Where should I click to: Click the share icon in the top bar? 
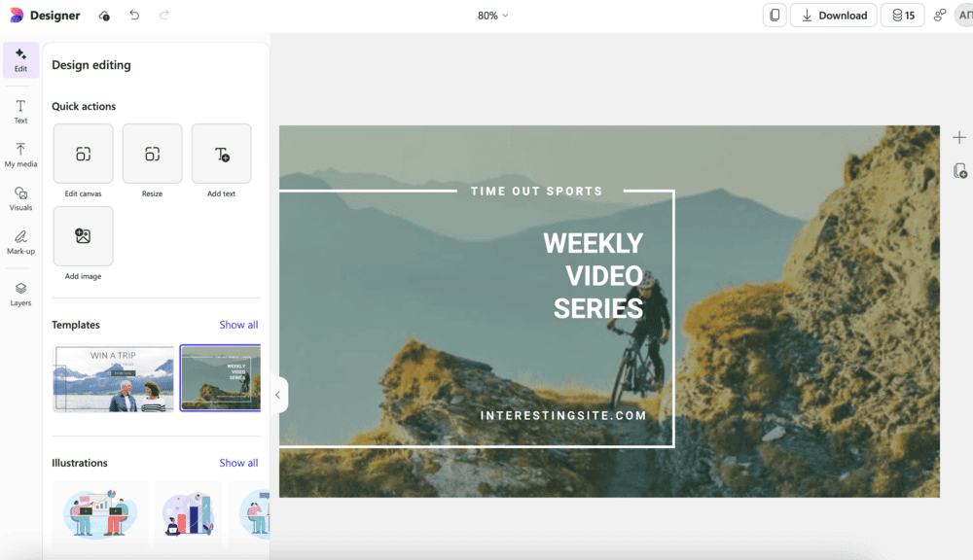pyautogui.click(x=940, y=16)
